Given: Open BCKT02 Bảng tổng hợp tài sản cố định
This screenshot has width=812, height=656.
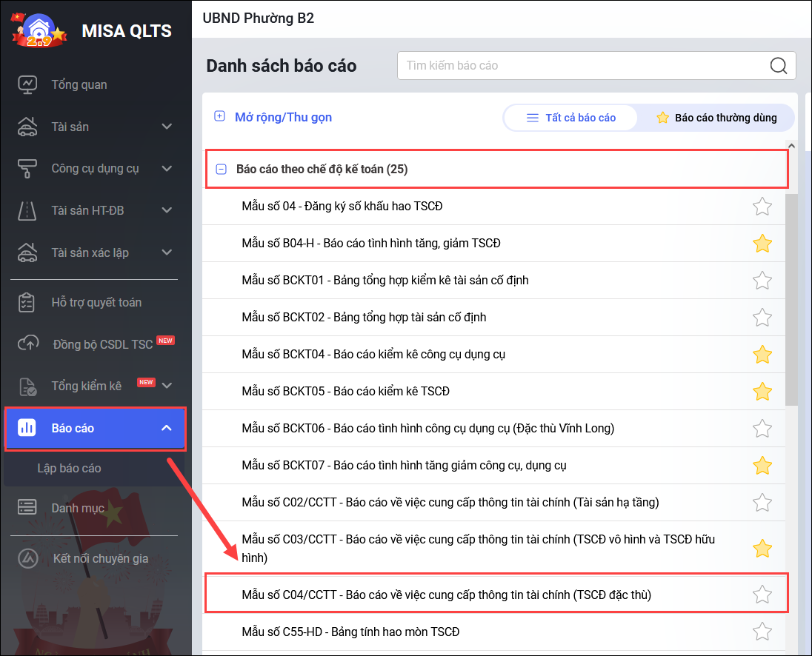Looking at the screenshot, I should tap(364, 317).
